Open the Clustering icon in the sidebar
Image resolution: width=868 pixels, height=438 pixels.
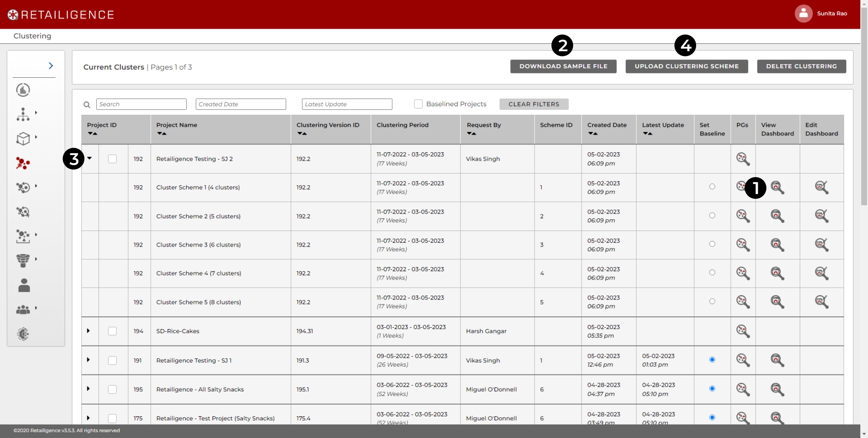point(23,163)
